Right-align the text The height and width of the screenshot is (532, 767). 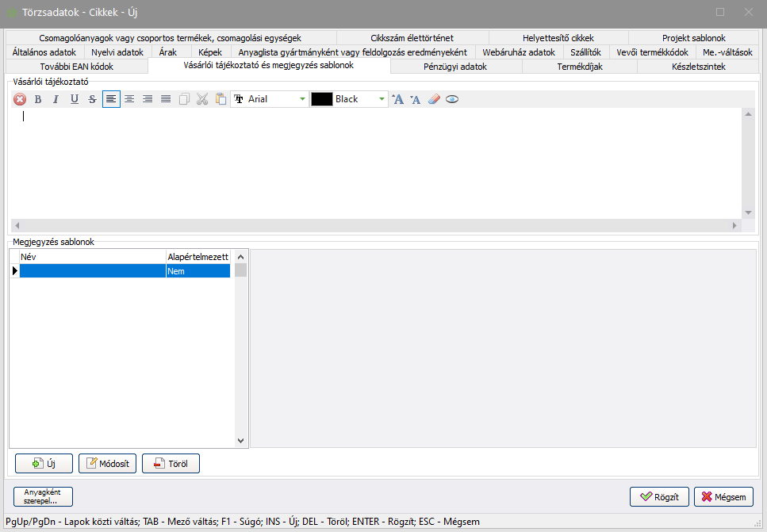coord(148,99)
